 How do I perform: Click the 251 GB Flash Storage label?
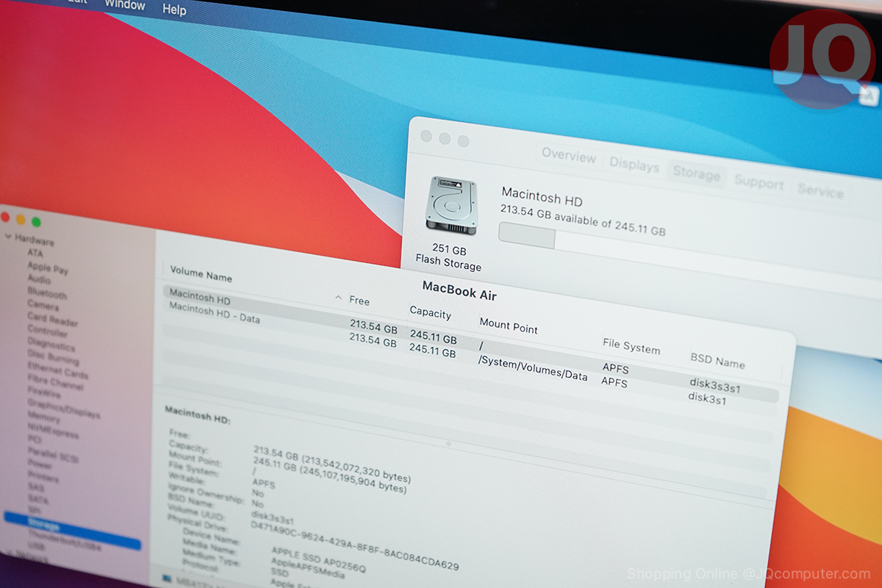pyautogui.click(x=448, y=258)
